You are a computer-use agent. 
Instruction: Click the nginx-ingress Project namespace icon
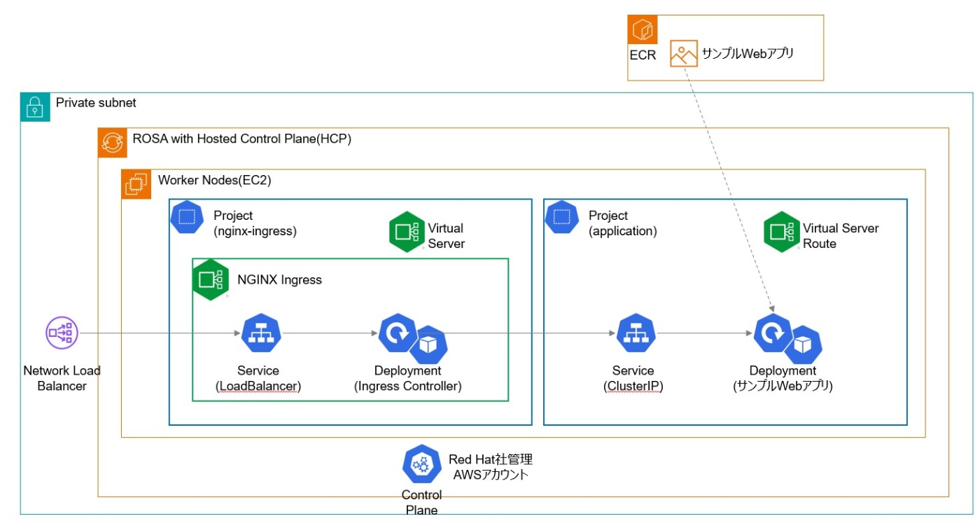pos(188,218)
